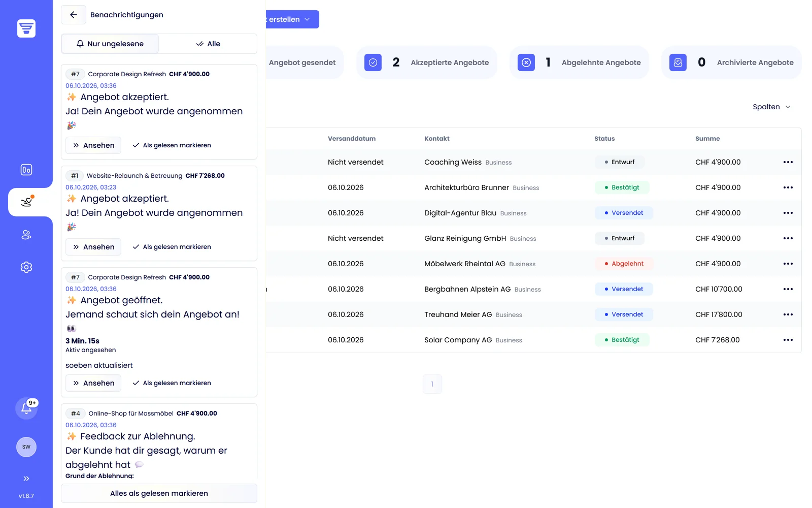This screenshot has width=812, height=508.
Task: Mark Angebot geöffnet notification as read
Action: [x=172, y=383]
